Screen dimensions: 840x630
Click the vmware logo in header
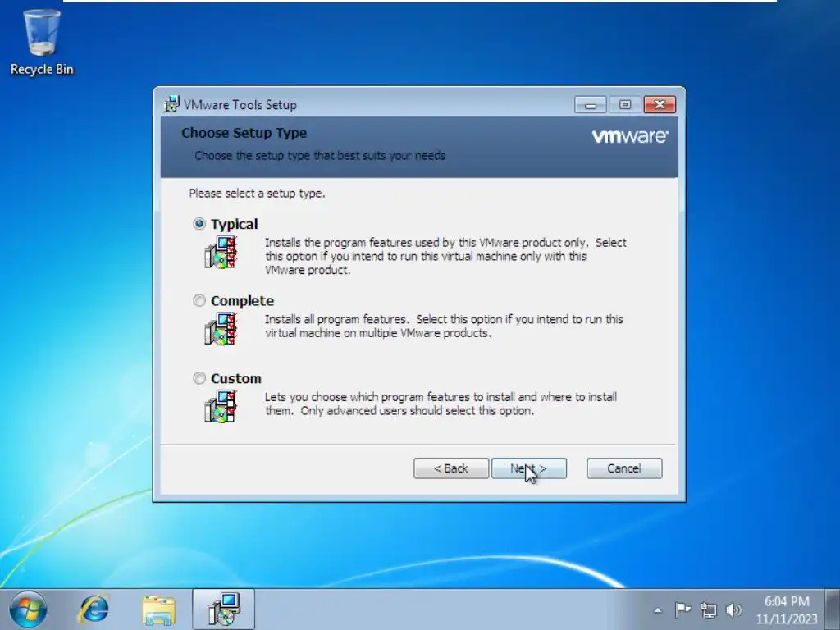[630, 136]
